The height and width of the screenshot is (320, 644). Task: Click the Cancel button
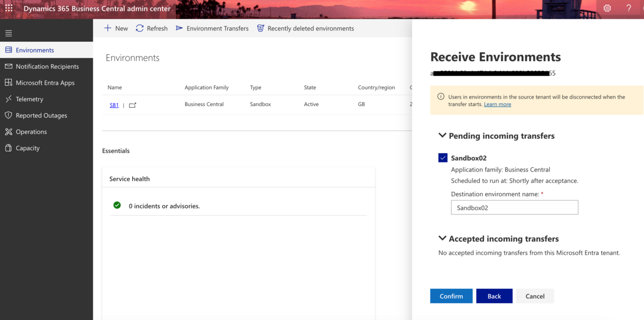[535, 296]
